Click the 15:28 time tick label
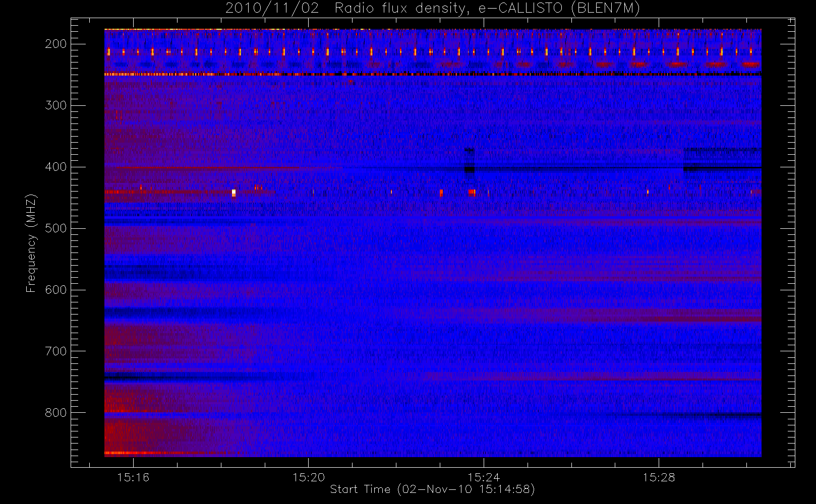Viewport: 816px width, 504px height. [x=659, y=477]
